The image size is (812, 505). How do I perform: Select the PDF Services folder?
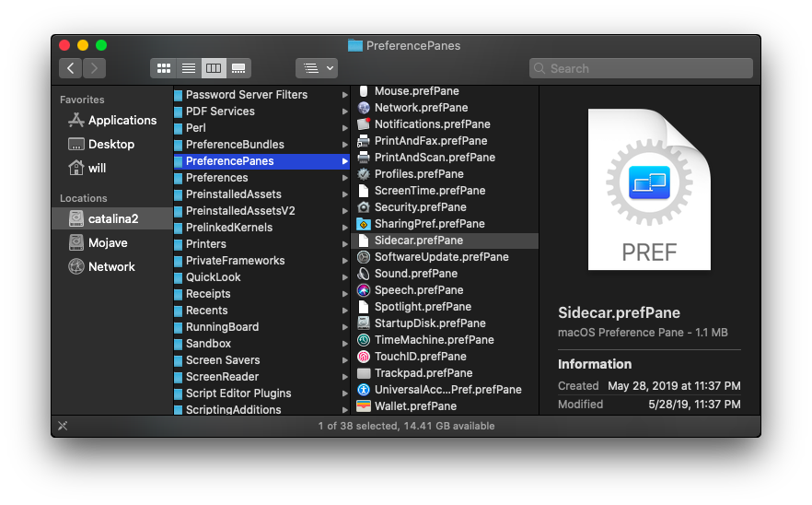pos(261,112)
